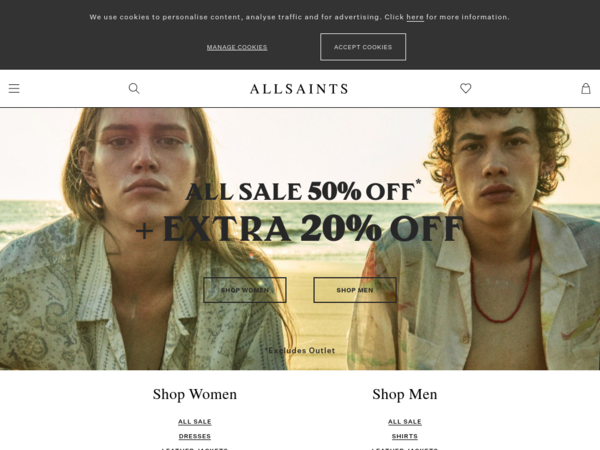
Task: Select the Shop Men section heading
Action: (404, 395)
